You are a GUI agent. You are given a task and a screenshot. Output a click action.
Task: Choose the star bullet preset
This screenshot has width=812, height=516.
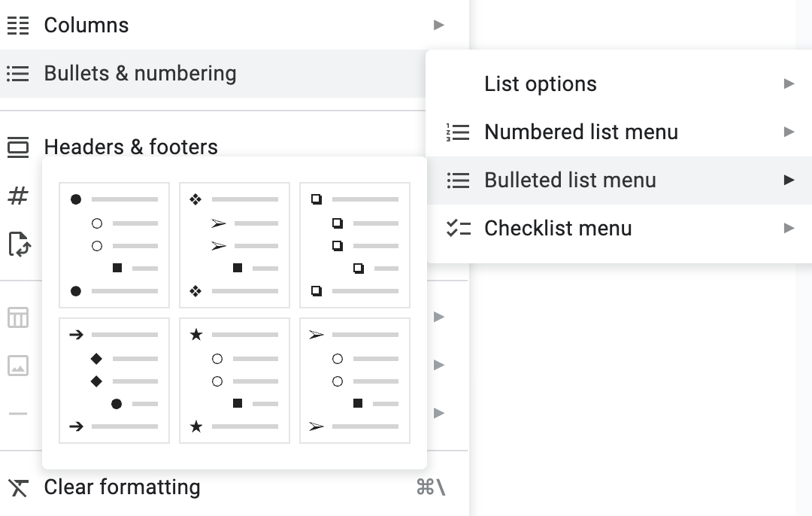[x=235, y=381]
